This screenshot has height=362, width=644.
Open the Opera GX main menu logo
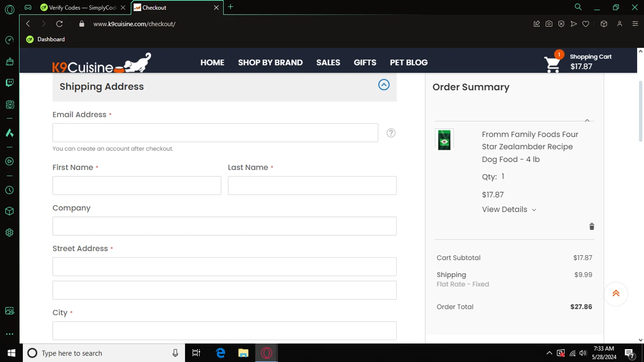coord(9,9)
